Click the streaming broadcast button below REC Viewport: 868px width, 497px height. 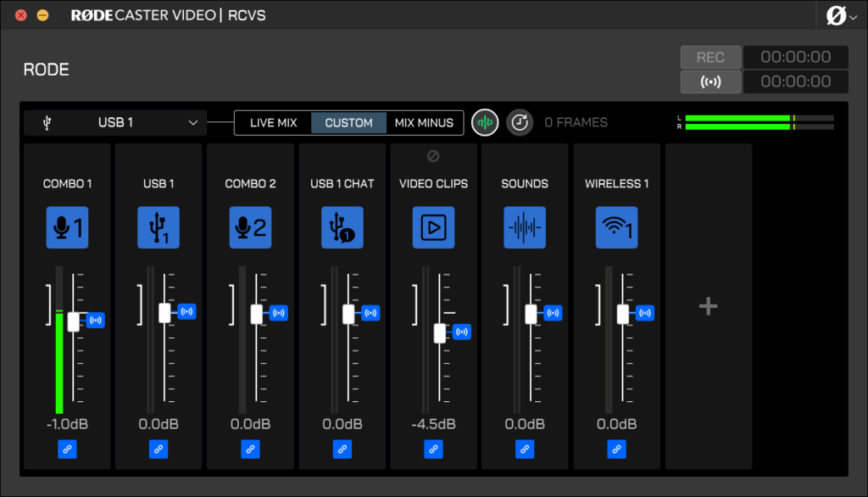(x=710, y=81)
